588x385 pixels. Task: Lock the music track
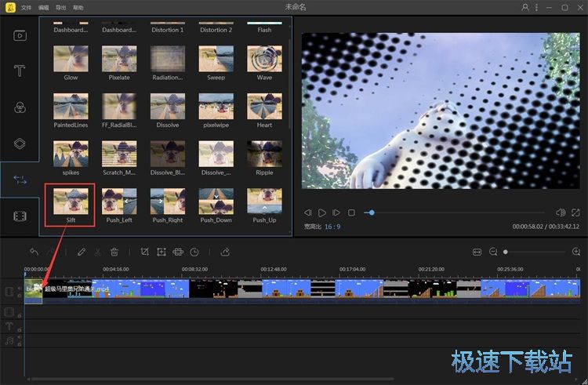point(20,343)
